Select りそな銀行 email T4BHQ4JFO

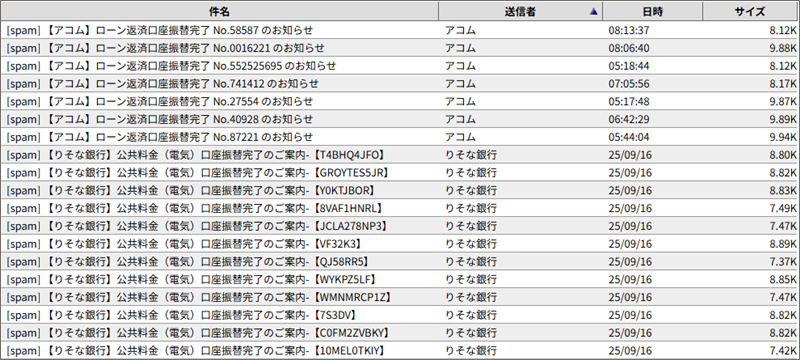[400, 155]
